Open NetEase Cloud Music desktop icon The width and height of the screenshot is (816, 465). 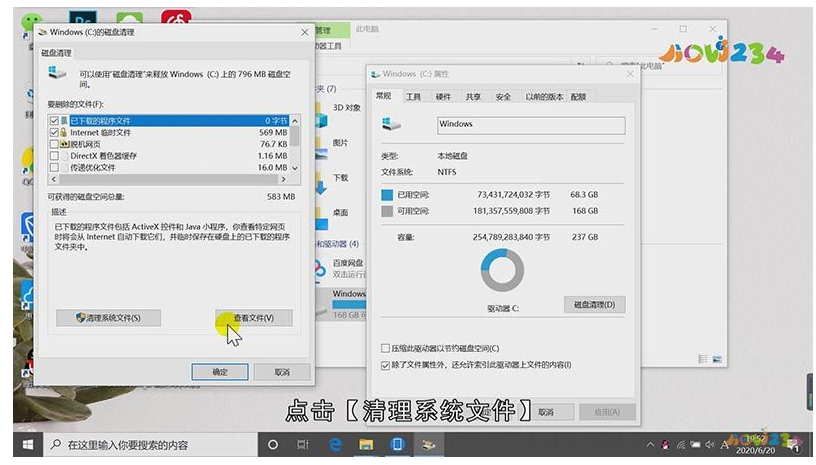pyautogui.click(x=176, y=19)
